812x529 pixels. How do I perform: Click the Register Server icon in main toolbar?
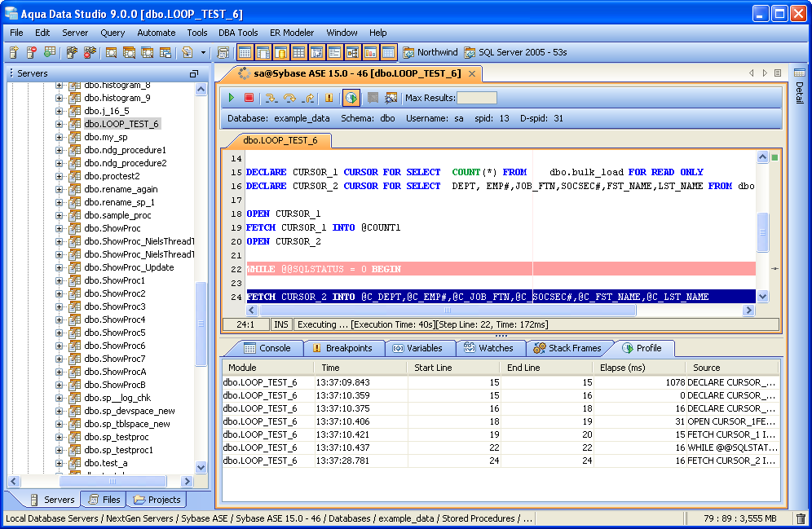tap(14, 52)
